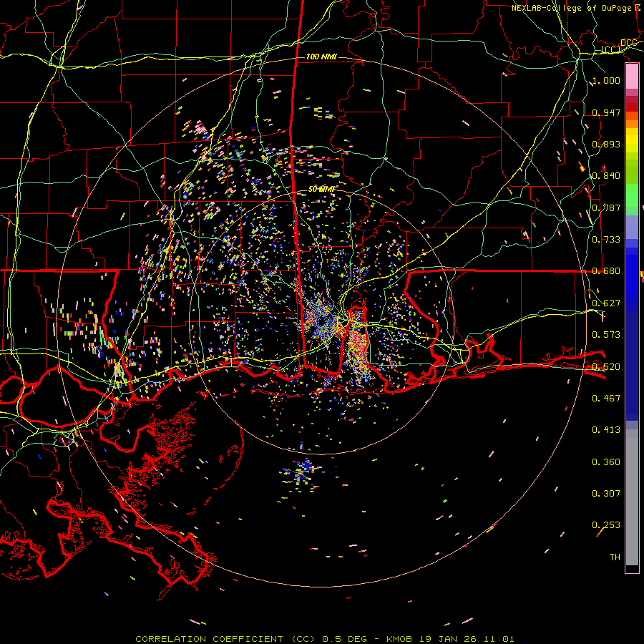The height and width of the screenshot is (644, 644).
Task: Click the bright green segment of the color bar
Action: pos(632,196)
